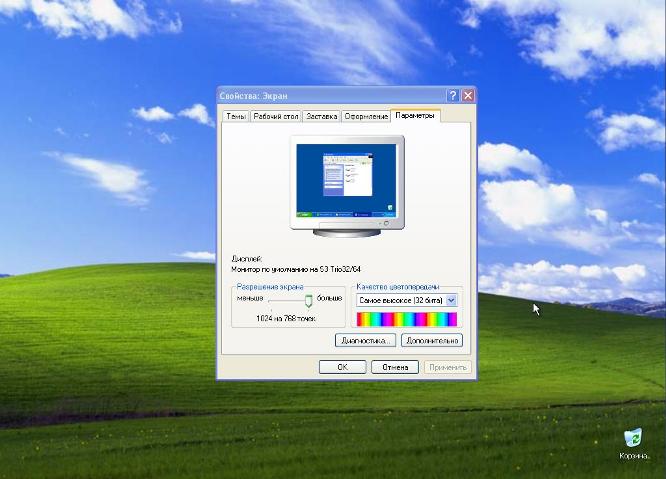Click the Монитор по умолчанию display text

pyautogui.click(x=296, y=269)
